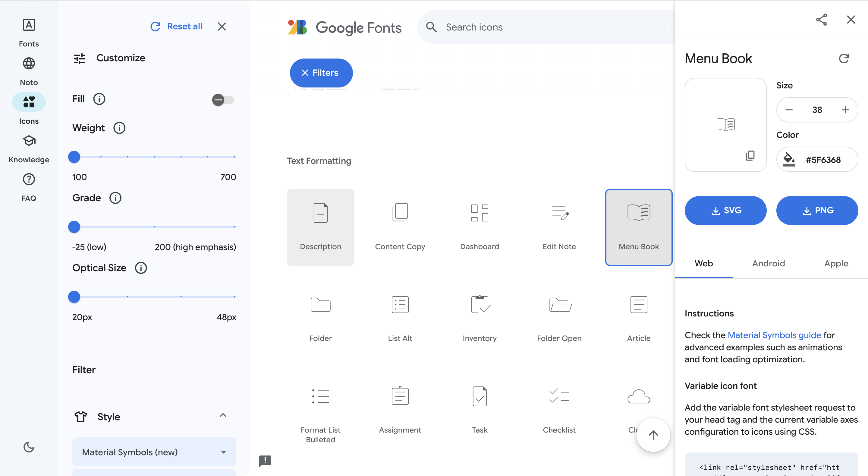The height and width of the screenshot is (476, 868).
Task: Adjust the Grade slider handle
Action: (74, 227)
